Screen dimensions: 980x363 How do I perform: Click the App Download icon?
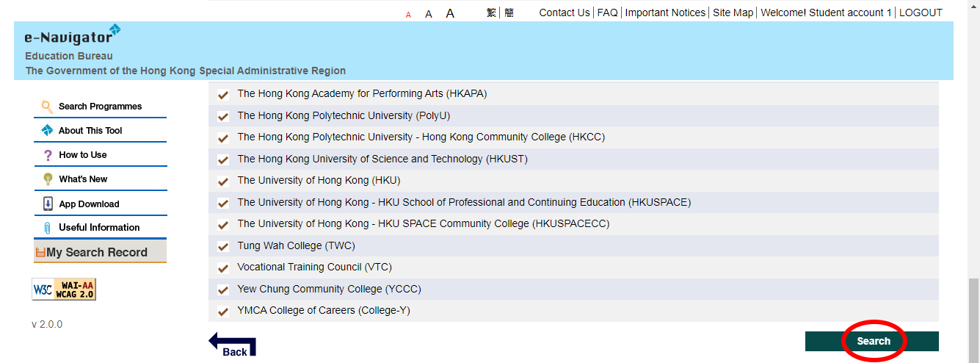coord(48,204)
